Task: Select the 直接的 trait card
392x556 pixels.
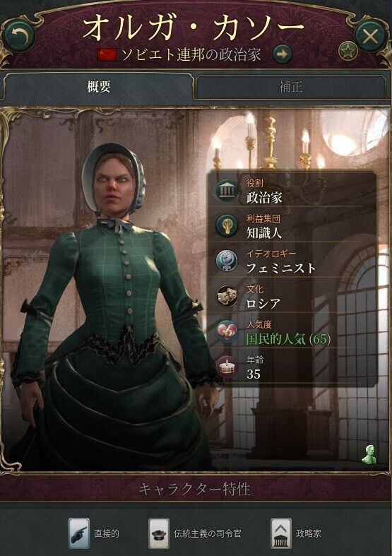Action: (95, 533)
